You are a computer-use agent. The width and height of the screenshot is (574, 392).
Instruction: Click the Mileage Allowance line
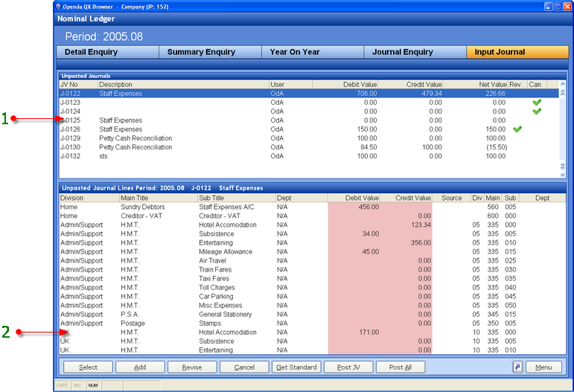[x=312, y=251]
